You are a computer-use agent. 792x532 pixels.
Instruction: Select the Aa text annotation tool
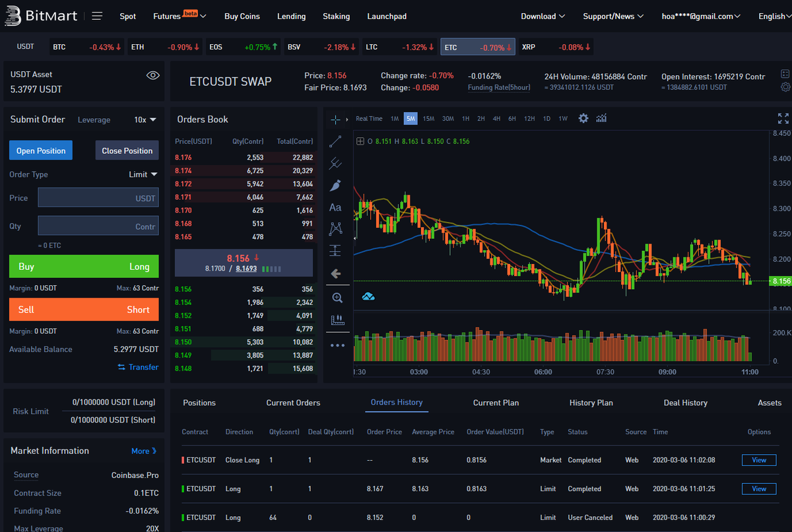coord(335,207)
